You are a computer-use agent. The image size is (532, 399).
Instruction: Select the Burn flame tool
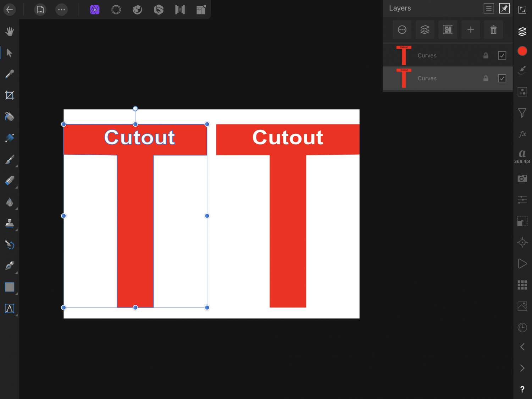10,202
